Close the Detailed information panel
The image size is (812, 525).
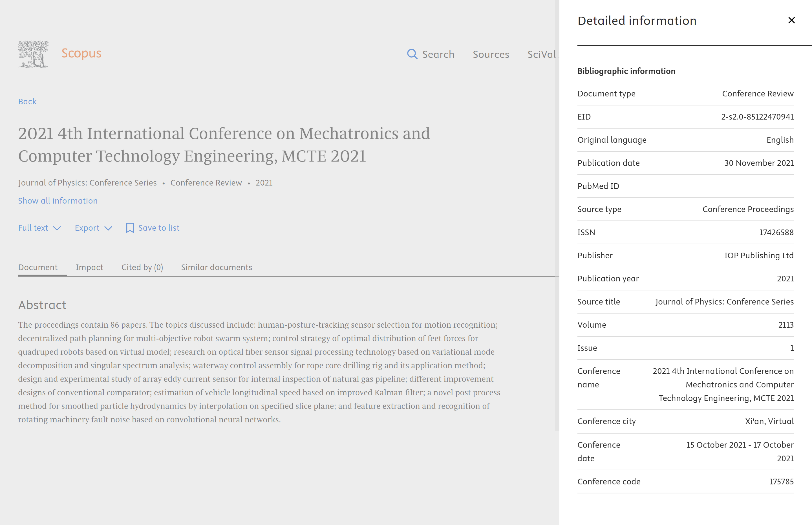click(791, 21)
